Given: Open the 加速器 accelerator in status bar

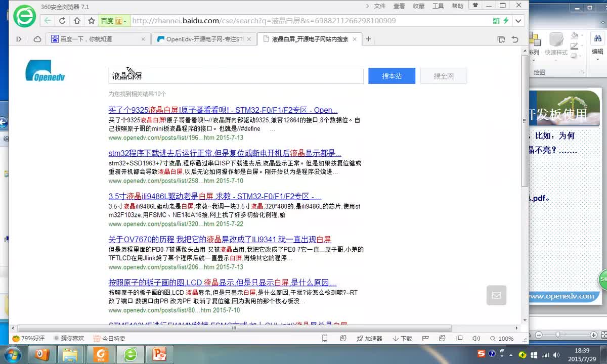Looking at the screenshot, I should [x=369, y=338].
